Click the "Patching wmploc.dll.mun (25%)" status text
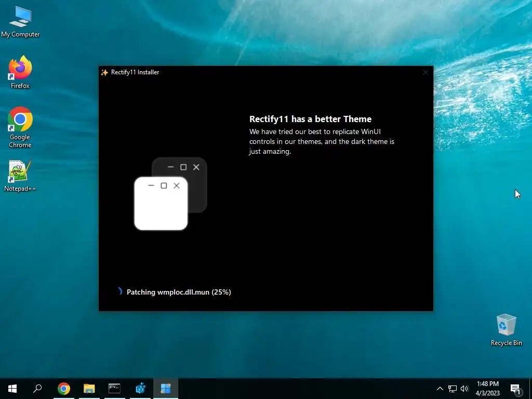532x399 pixels. point(179,292)
